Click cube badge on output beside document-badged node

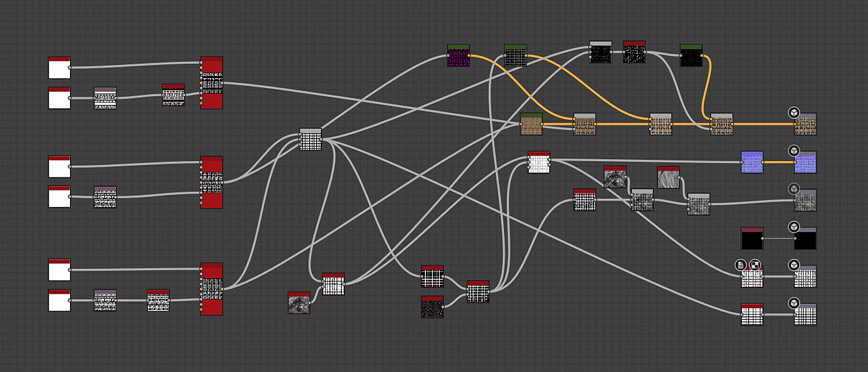pyautogui.click(x=794, y=265)
